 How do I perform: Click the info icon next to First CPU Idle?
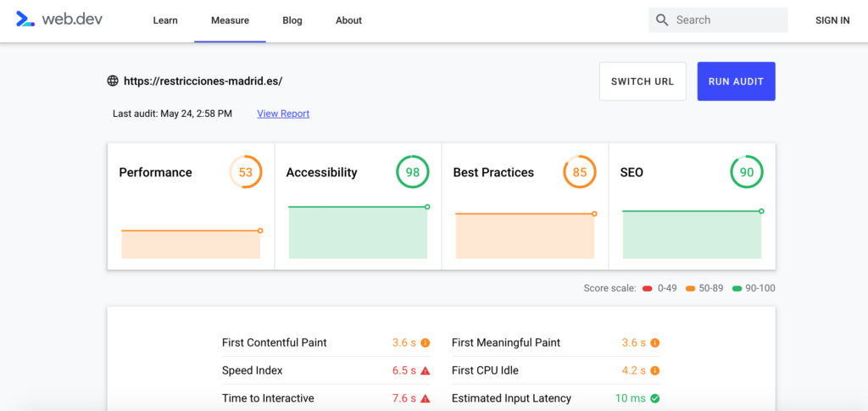click(655, 370)
